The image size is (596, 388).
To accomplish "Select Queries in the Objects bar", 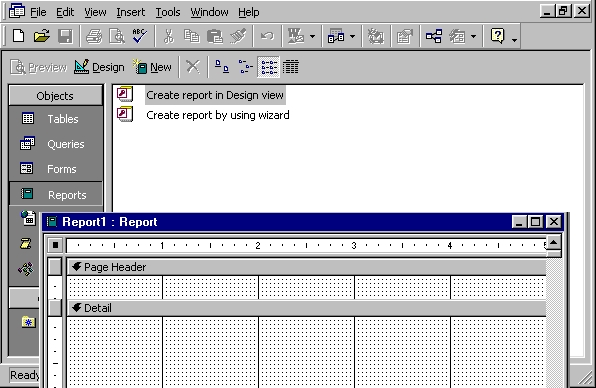I will [x=55, y=144].
